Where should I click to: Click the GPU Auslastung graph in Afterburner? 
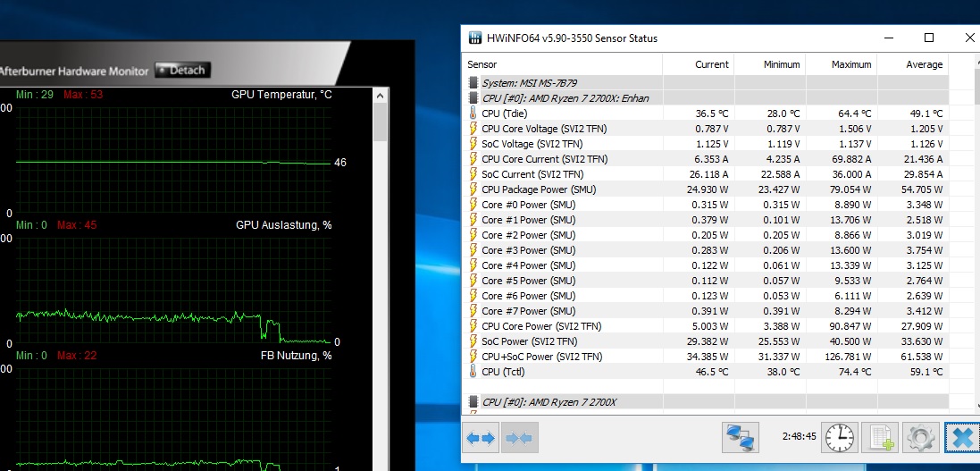pos(173,290)
